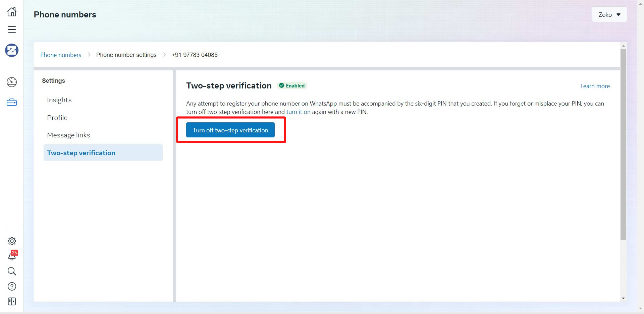644x314 pixels.
Task: Click the search magnifier icon
Action: click(12, 271)
